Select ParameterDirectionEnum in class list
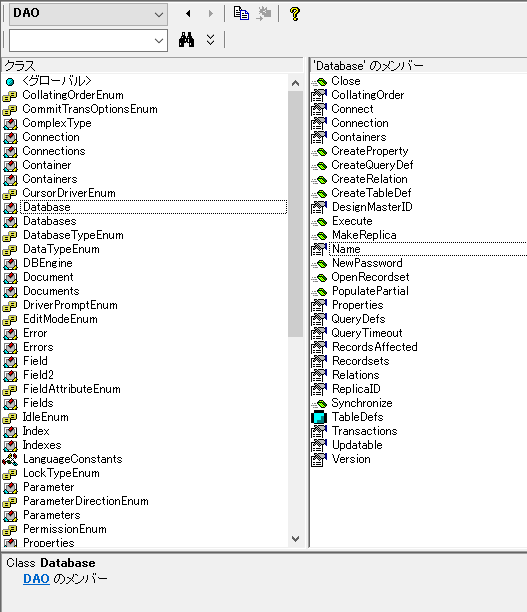This screenshot has height=612, width=527. point(85,501)
